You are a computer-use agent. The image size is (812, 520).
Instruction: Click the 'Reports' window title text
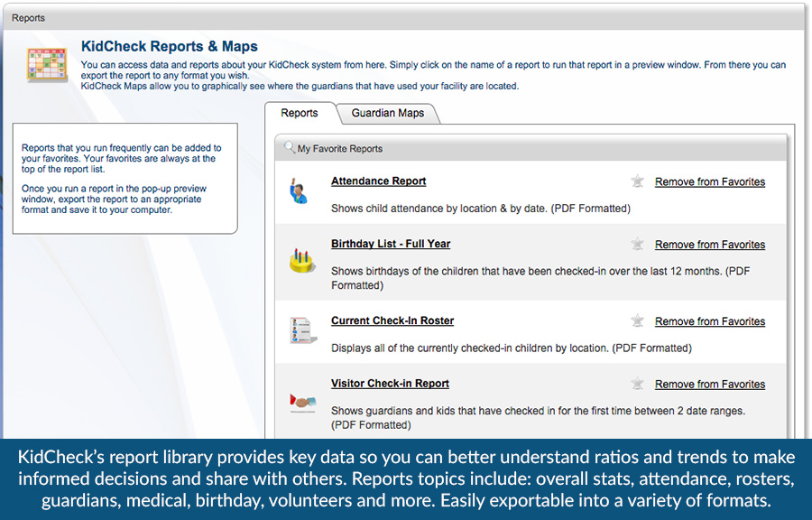pos(29,18)
